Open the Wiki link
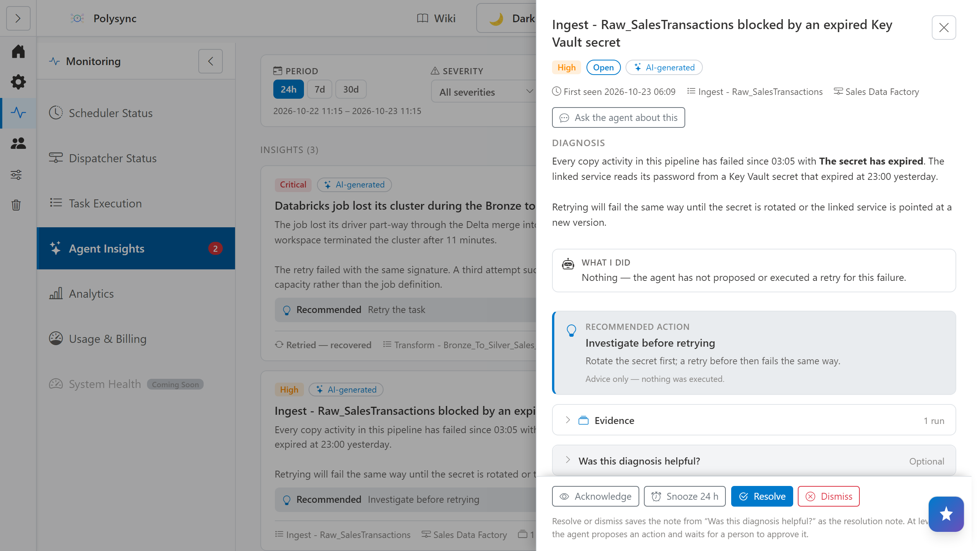Viewport: 980px width, 551px height. tap(436, 18)
